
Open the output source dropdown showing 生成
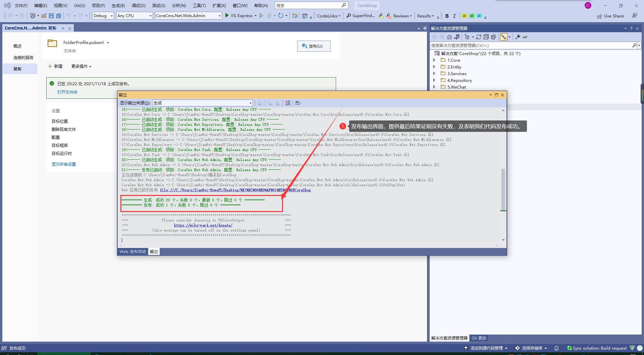[x=202, y=103]
